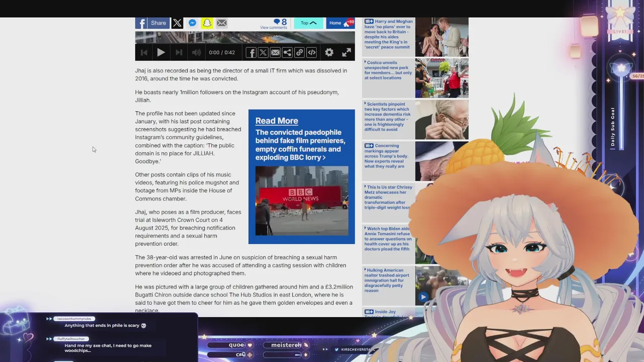Image resolution: width=644 pixels, height=362 pixels.
Task: Share via the X icon in top bar
Action: pos(177,23)
